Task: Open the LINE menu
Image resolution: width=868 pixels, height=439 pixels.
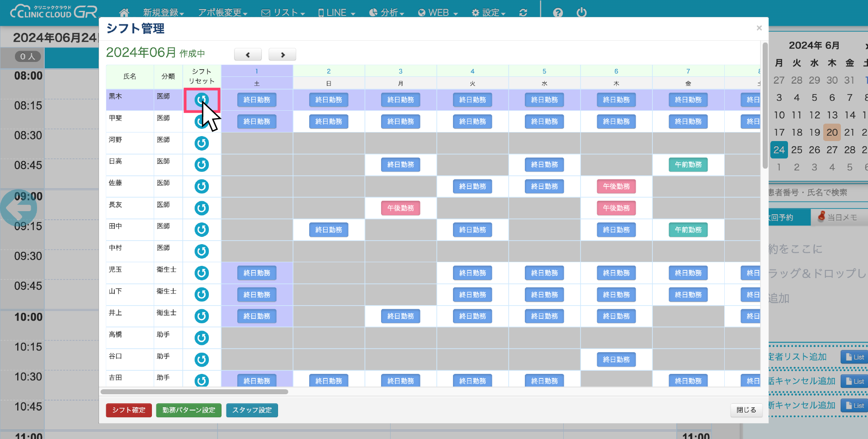Action: click(337, 13)
